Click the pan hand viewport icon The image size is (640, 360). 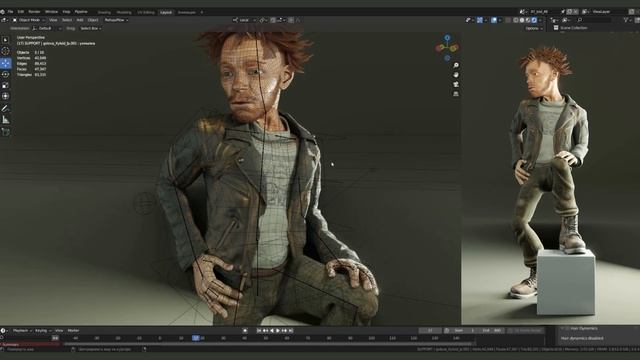(x=456, y=75)
